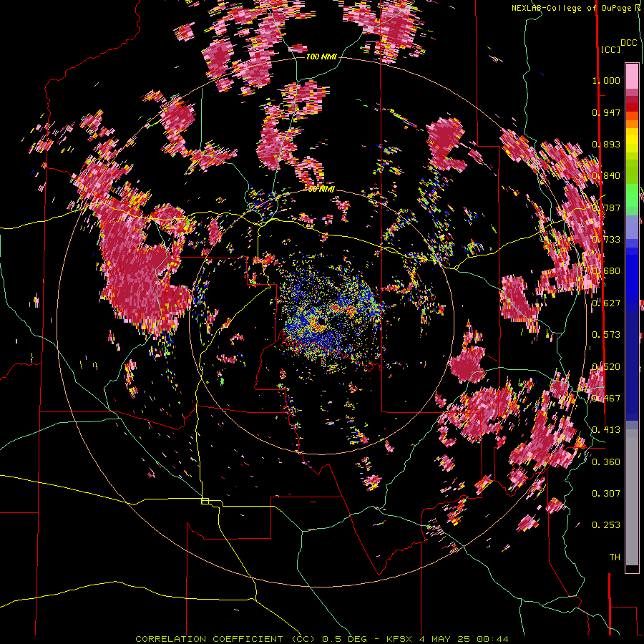This screenshot has width=644, height=644.
Task: Select the DCC label above the color scale
Action: (x=628, y=42)
